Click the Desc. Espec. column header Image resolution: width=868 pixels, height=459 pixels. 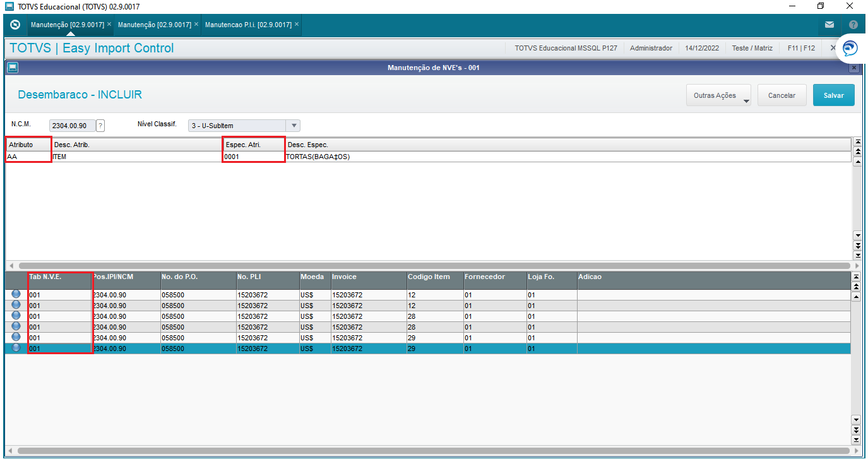point(568,145)
